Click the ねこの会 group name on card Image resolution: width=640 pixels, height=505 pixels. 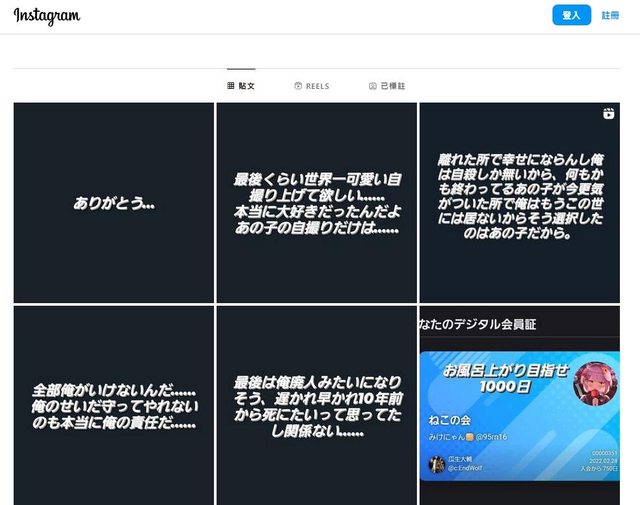pos(450,419)
